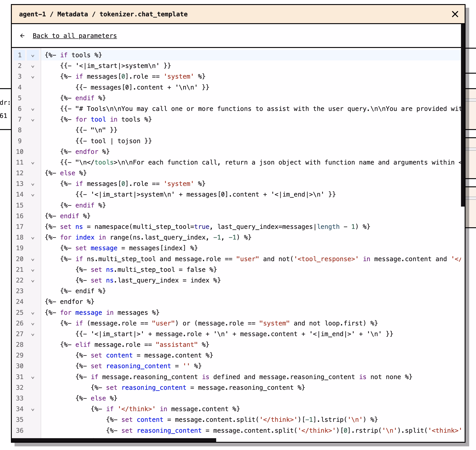Open Back to all parameters link

coord(75,36)
